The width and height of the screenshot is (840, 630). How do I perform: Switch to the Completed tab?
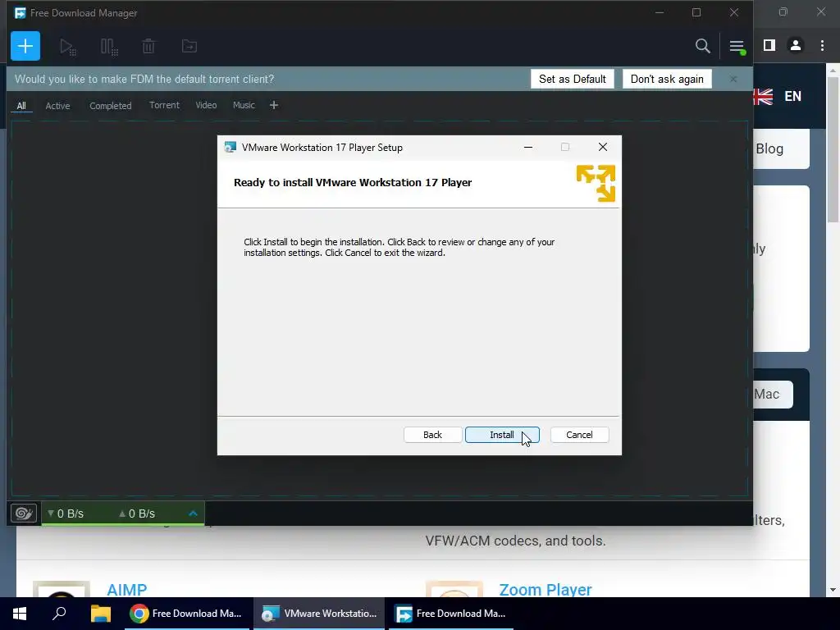(111, 106)
